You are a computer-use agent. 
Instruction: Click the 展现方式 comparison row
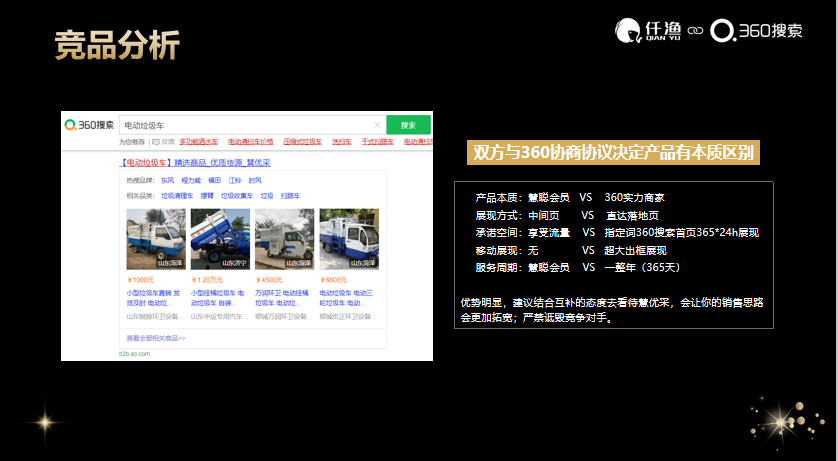pyautogui.click(x=567, y=216)
